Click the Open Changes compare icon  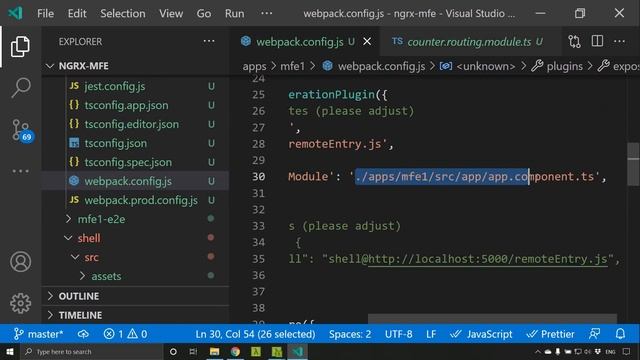[x=574, y=41]
